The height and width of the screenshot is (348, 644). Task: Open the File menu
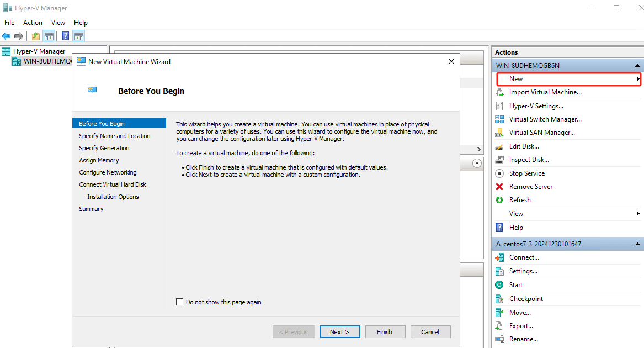(9, 23)
